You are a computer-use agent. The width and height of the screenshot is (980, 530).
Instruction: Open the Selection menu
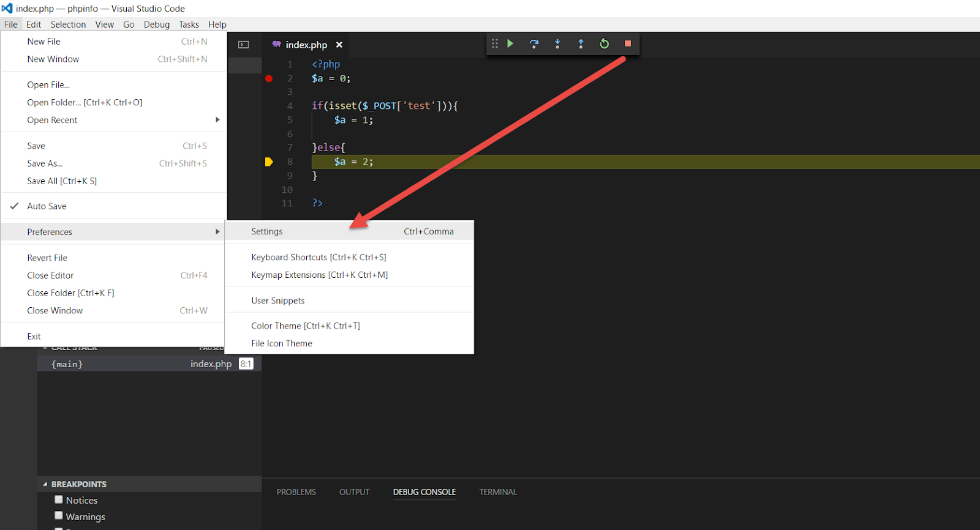click(x=68, y=24)
